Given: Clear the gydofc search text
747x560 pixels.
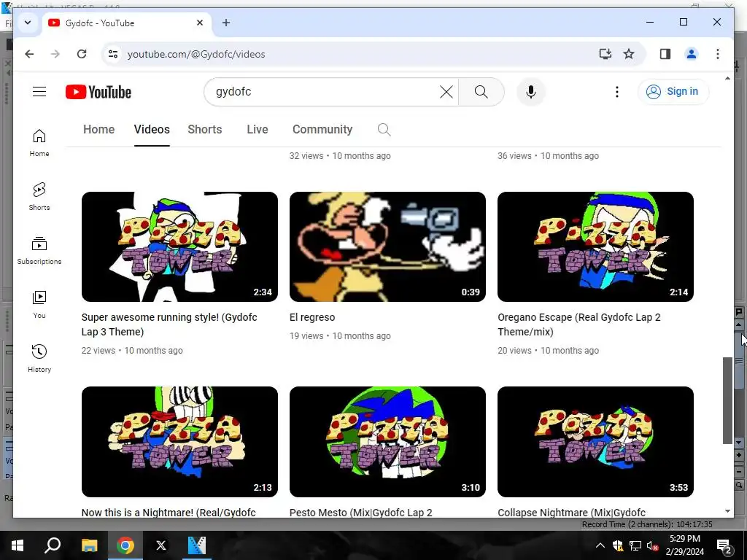Looking at the screenshot, I should [x=446, y=91].
